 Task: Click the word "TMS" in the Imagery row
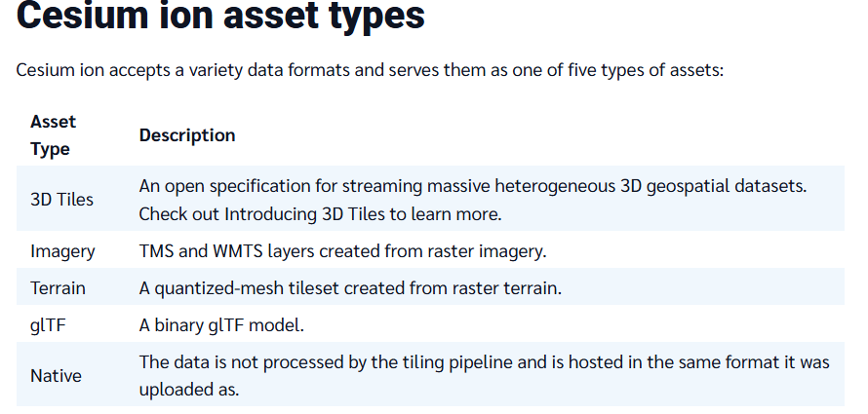(156, 251)
